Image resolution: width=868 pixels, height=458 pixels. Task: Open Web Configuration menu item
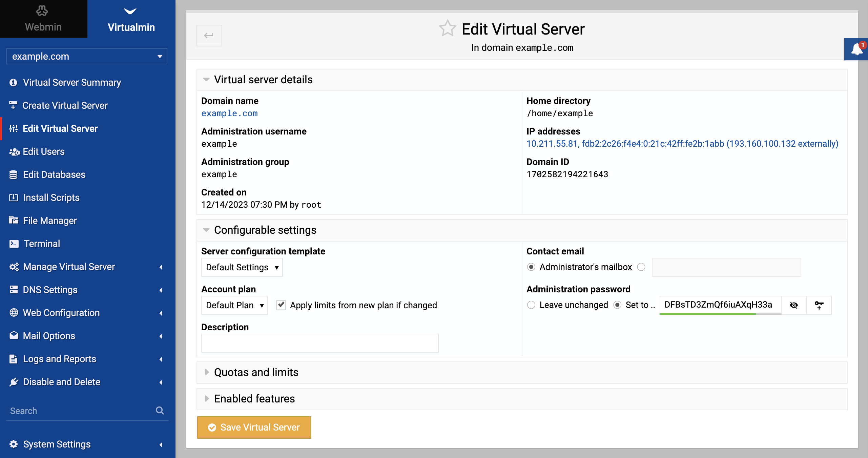coord(61,313)
